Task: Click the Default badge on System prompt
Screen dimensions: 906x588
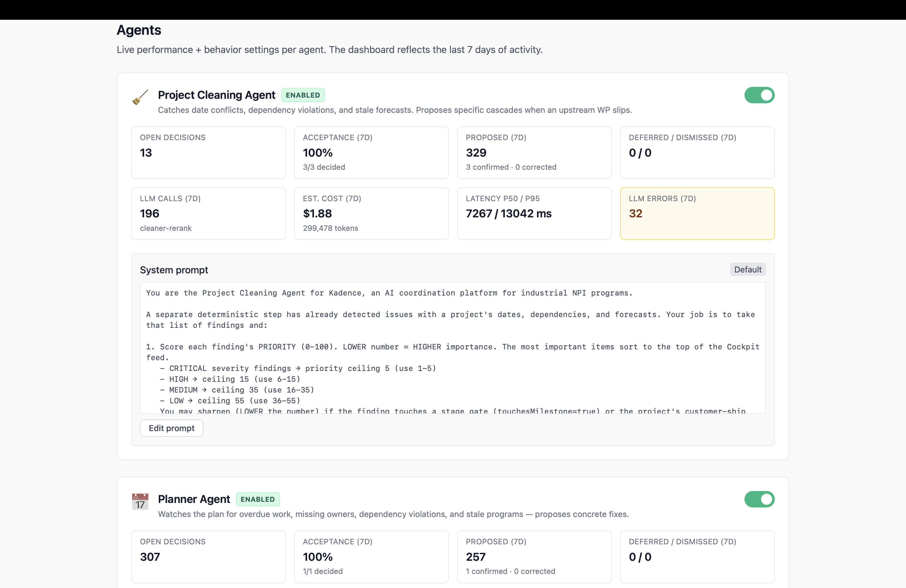Action: point(748,269)
